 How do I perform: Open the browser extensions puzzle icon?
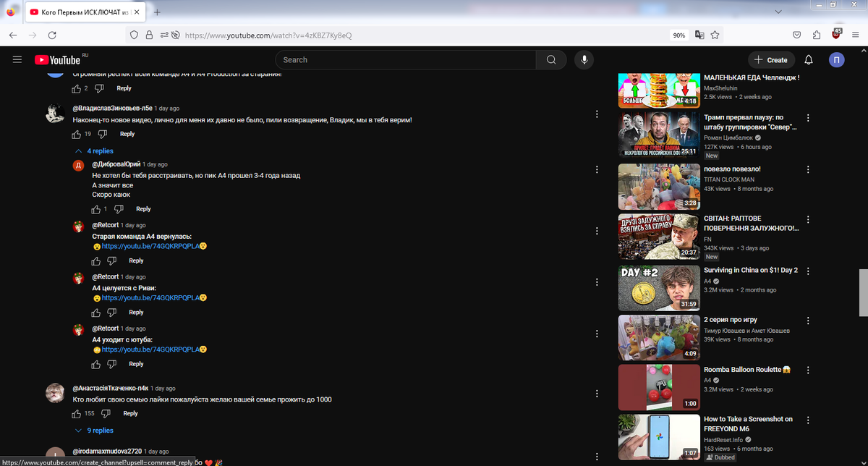817,35
